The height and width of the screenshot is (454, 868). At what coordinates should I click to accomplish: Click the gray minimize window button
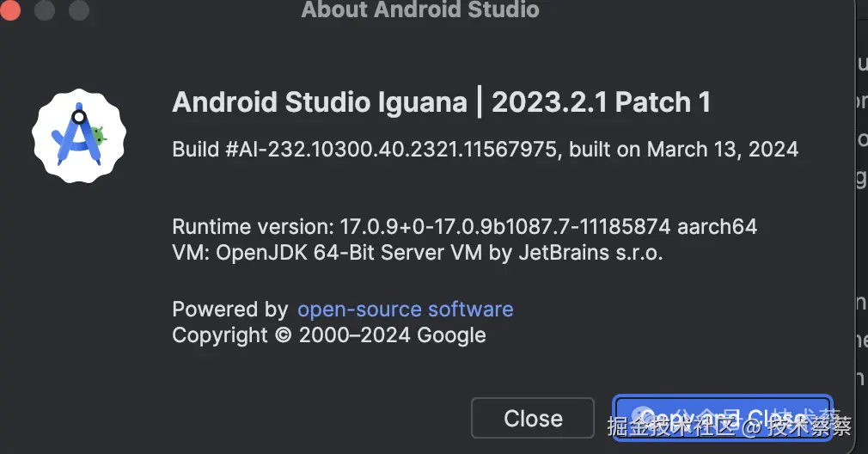pyautogui.click(x=45, y=10)
